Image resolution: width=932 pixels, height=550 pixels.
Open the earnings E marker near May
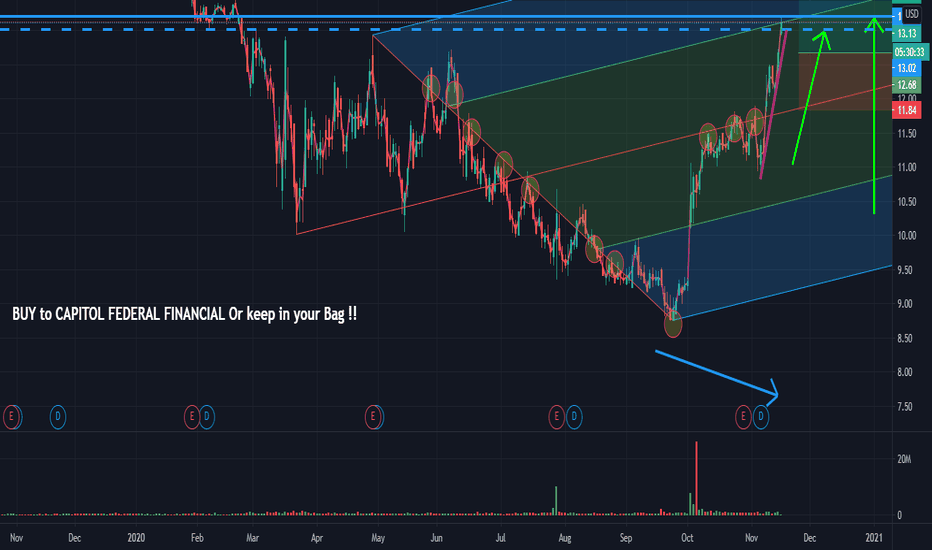pos(373,417)
